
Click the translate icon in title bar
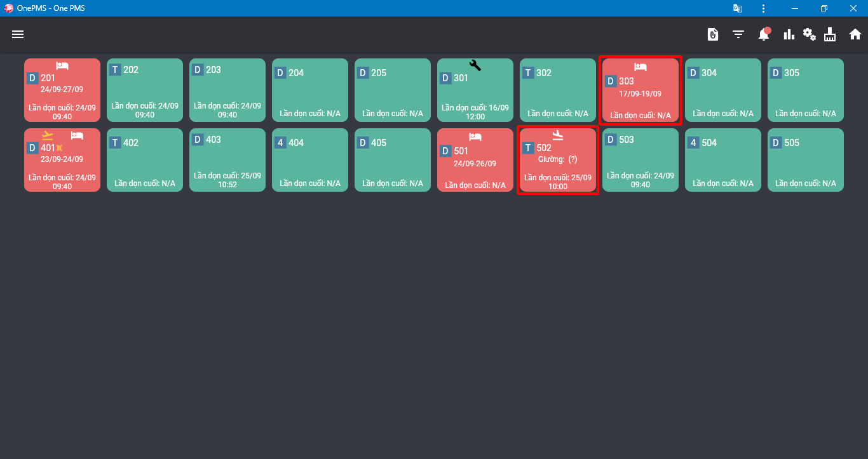coord(738,8)
